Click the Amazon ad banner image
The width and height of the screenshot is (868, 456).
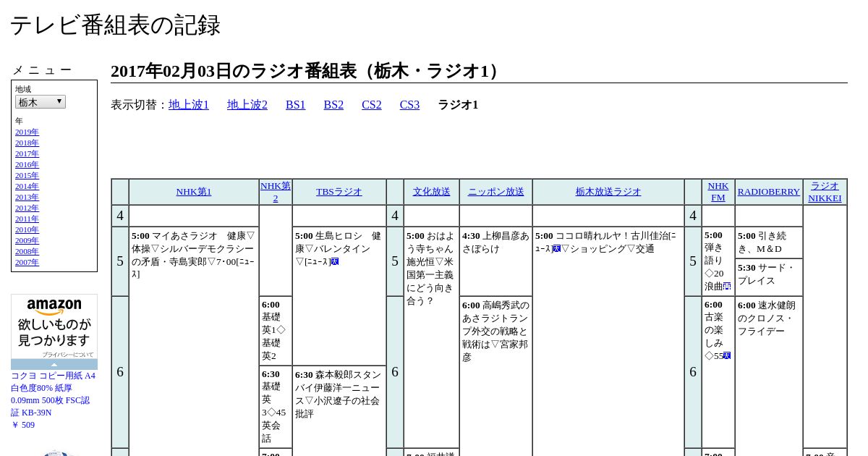click(54, 326)
